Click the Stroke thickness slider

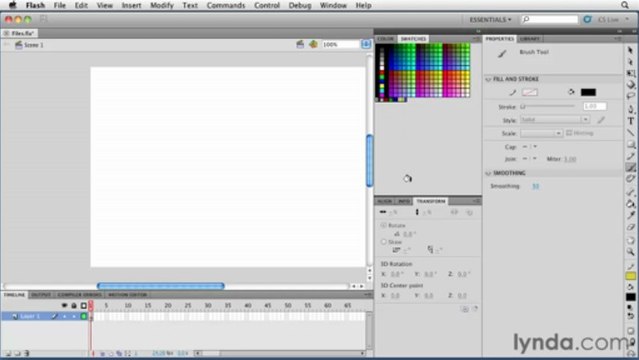(548, 107)
